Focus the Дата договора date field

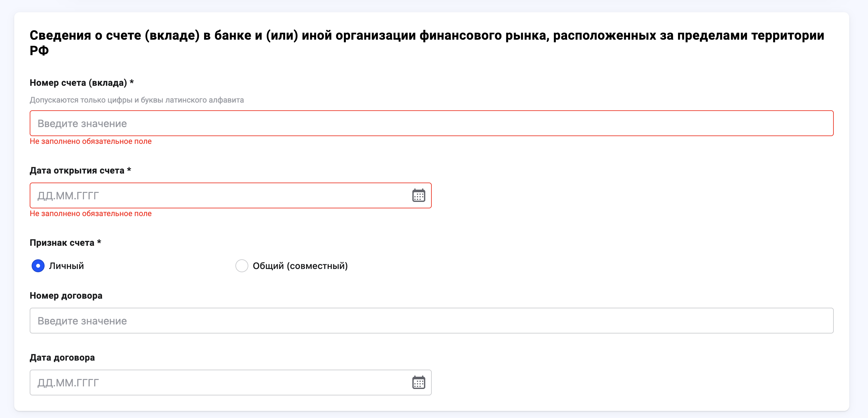tap(231, 383)
